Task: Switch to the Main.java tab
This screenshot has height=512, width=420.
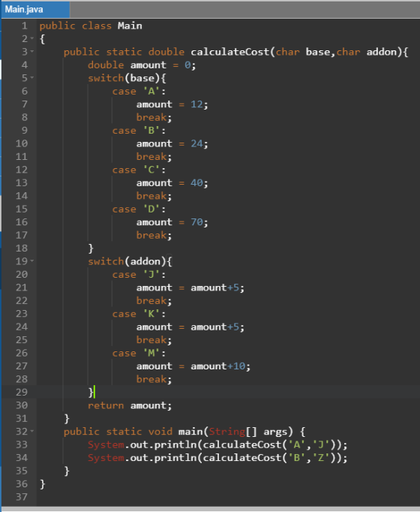Action: (x=35, y=10)
